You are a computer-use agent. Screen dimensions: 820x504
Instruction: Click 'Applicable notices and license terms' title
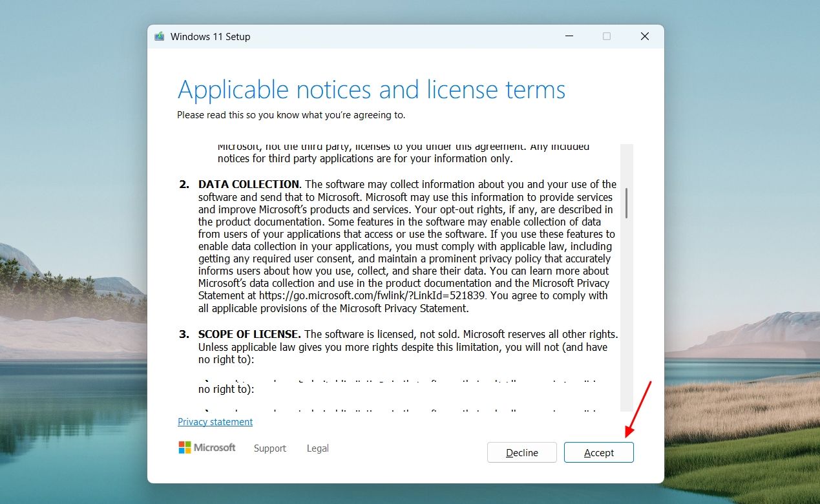[x=372, y=90]
